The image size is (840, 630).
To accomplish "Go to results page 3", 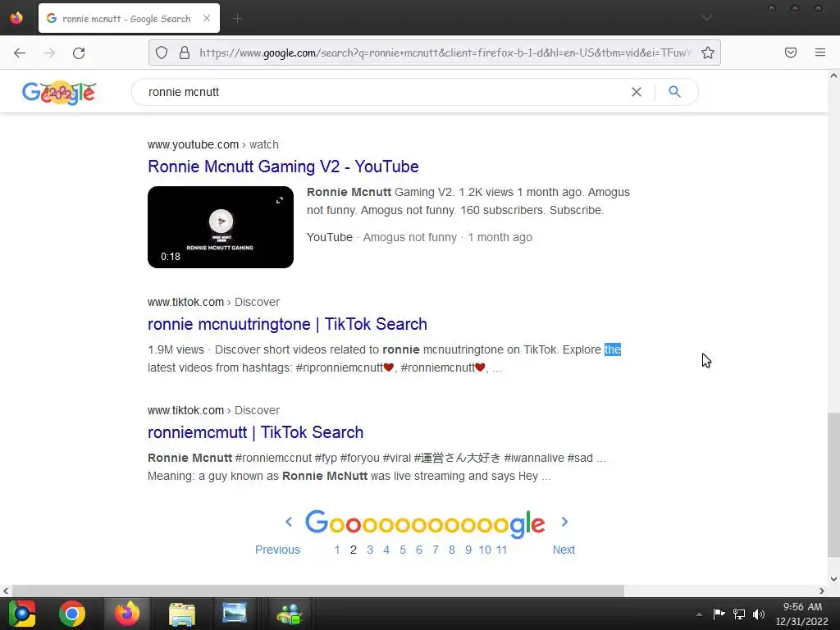I will (x=370, y=550).
